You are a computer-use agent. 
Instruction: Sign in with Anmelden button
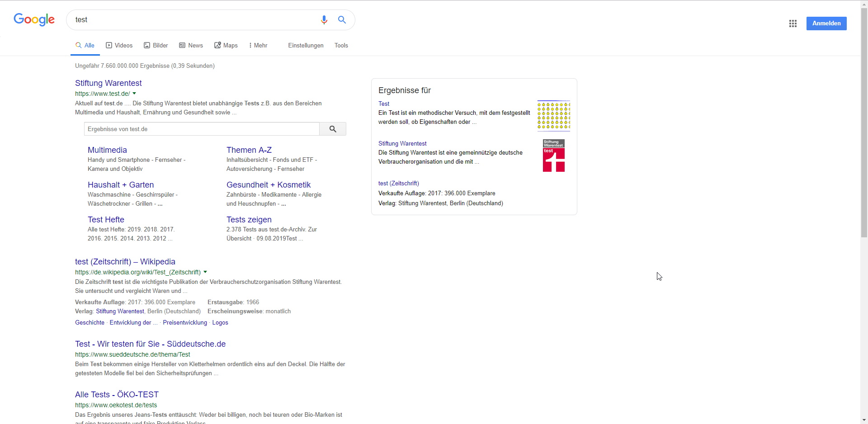click(826, 24)
